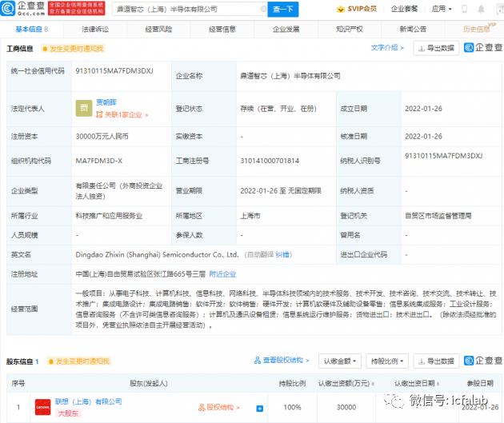The width and height of the screenshot is (504, 423).
Task: Expand 持股比例 filter dropdown
Action: [x=387, y=361]
